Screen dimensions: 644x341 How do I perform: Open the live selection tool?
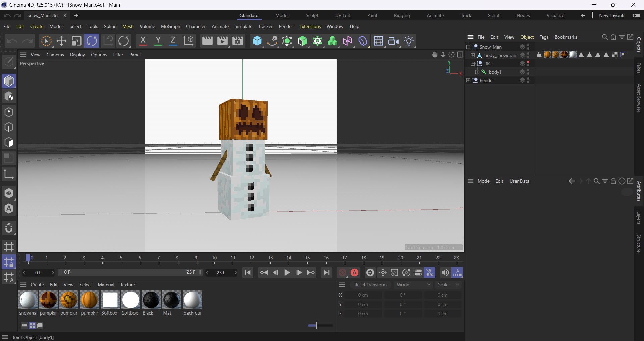pos(46,41)
